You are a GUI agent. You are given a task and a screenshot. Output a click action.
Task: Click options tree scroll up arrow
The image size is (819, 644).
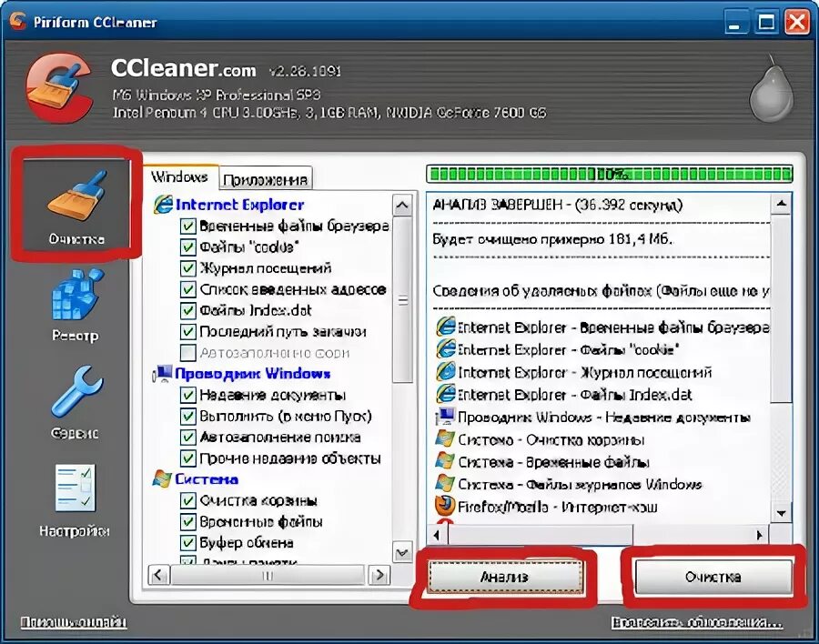click(x=402, y=206)
